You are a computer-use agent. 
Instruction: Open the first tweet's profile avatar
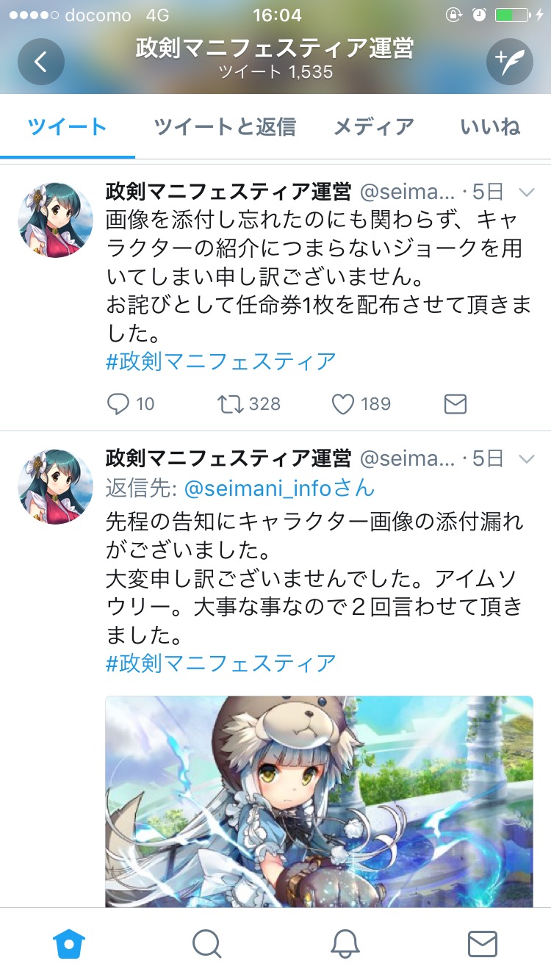(x=56, y=220)
